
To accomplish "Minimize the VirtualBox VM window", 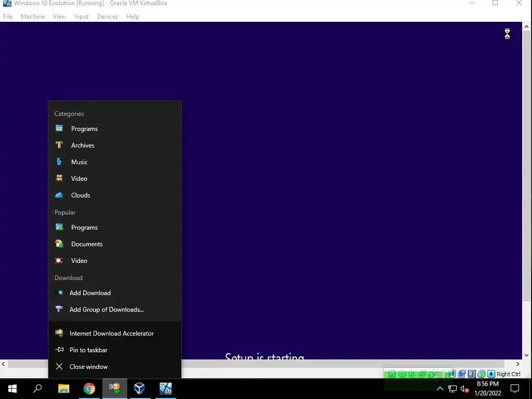I will 472,3.
